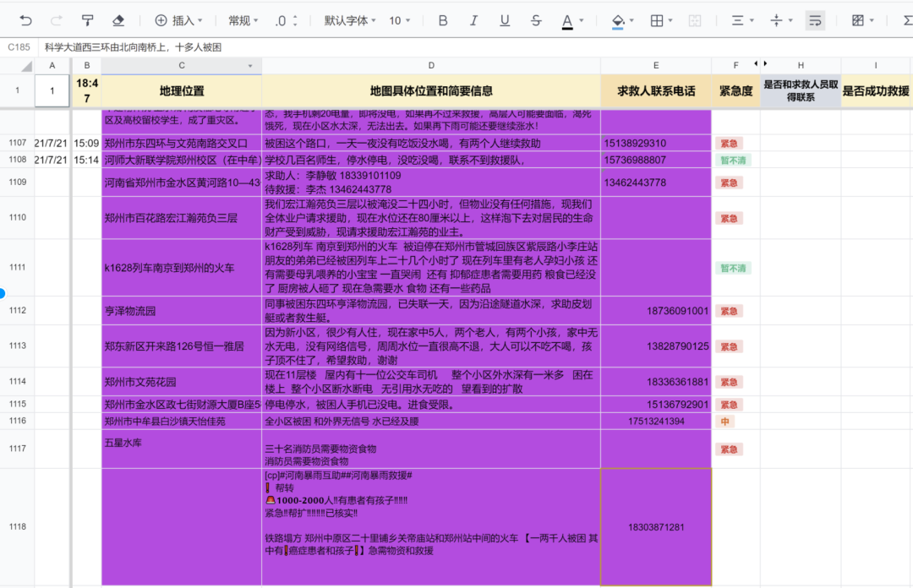Click the 紧急度 header cell
Screen dimensions: 913x588
[735, 91]
